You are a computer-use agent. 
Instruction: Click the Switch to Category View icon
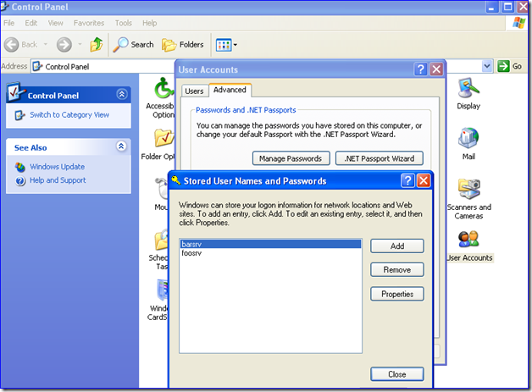tap(19, 115)
